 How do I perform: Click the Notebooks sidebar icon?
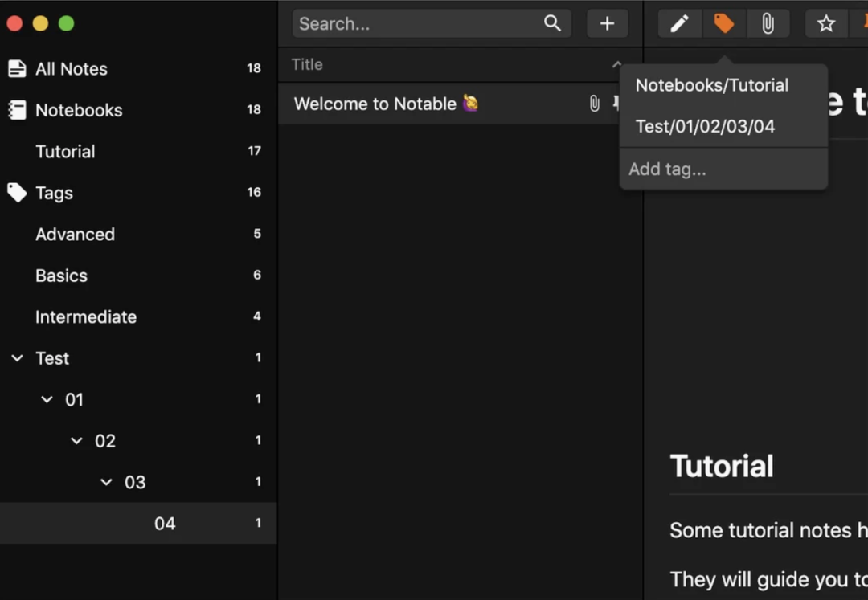coord(17,110)
